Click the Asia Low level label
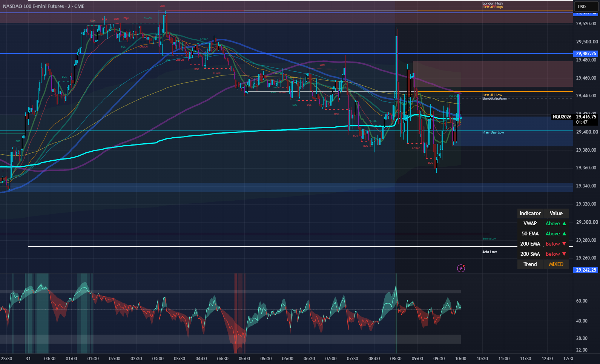The height and width of the screenshot is (364, 600). click(x=490, y=252)
